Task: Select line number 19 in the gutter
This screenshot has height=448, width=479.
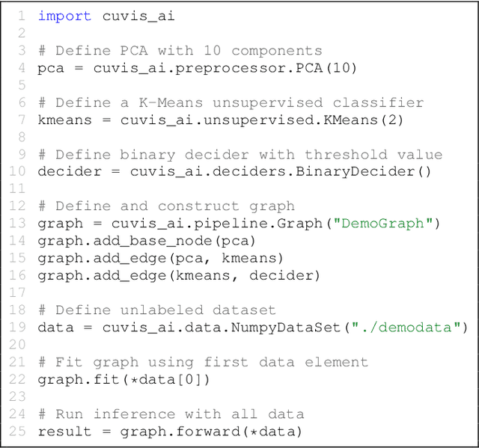Action: 18,328
